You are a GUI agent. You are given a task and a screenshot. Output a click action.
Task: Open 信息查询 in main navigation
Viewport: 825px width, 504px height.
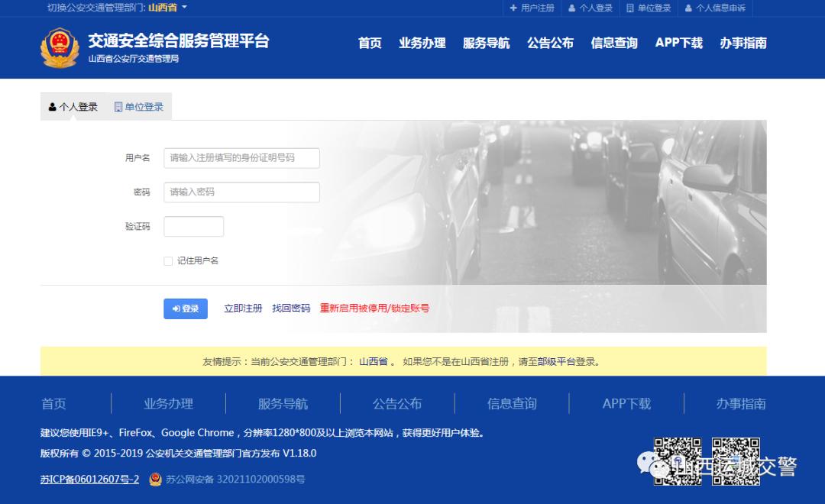coord(614,43)
